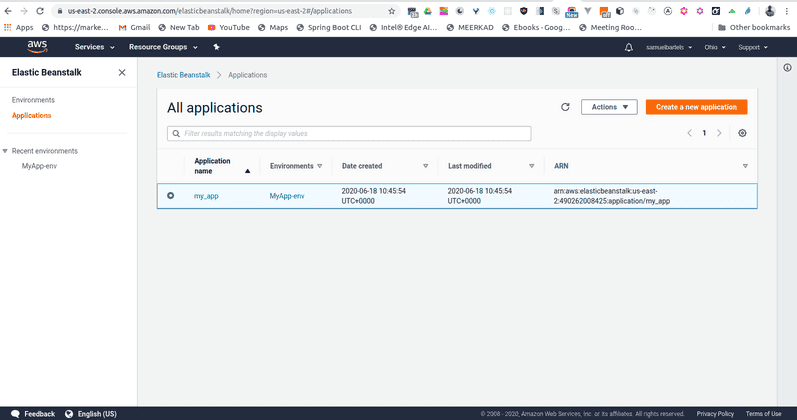Click the AWS logo home icon
The width and height of the screenshot is (797, 420).
point(37,47)
